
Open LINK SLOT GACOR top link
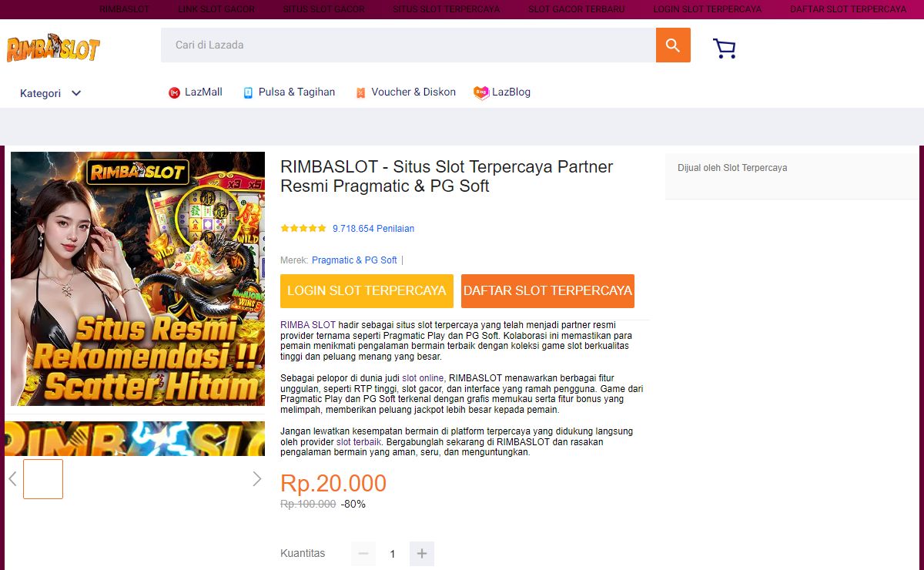tap(216, 9)
